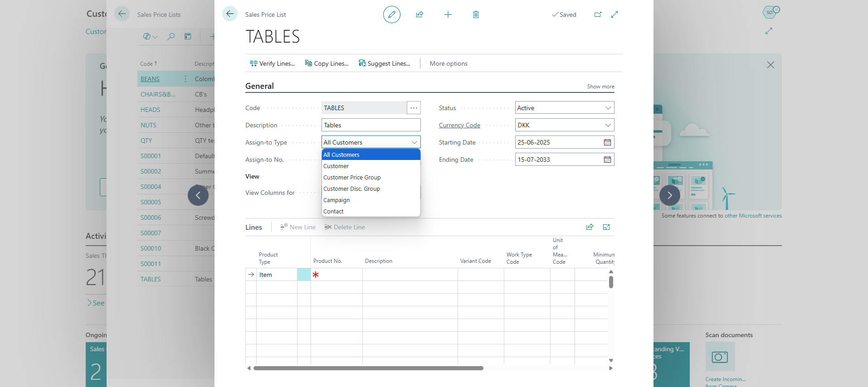Toggle edit mode with the pencil icon
Viewport: 868px width, 387px height.
(392, 15)
